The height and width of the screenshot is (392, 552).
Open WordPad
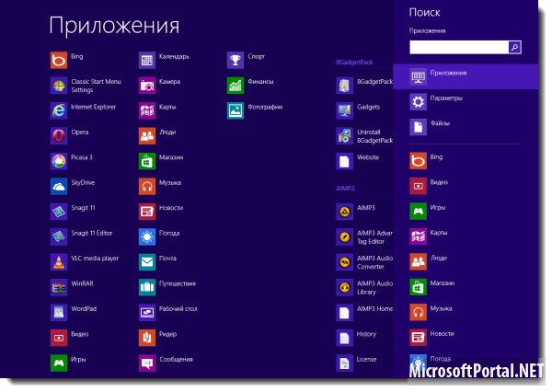74,312
